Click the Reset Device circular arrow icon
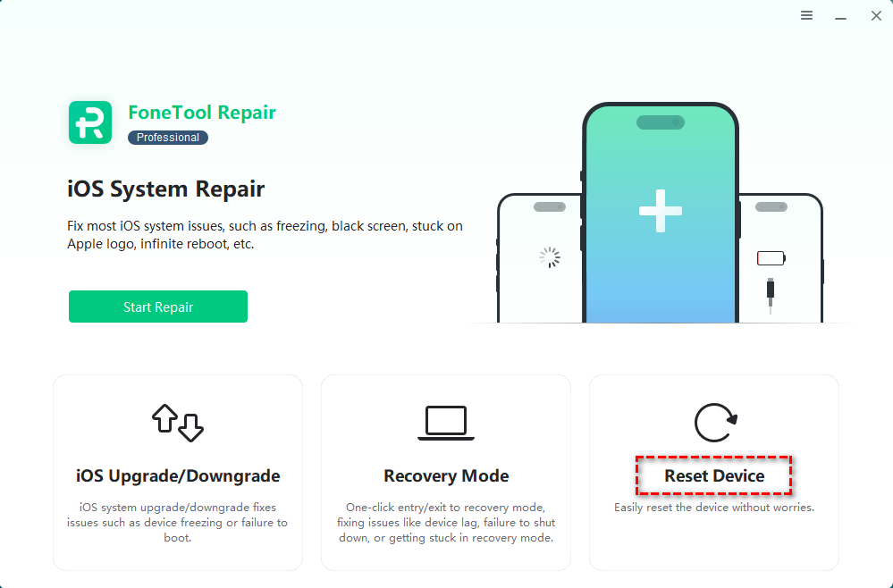This screenshot has width=893, height=588. pyautogui.click(x=716, y=423)
